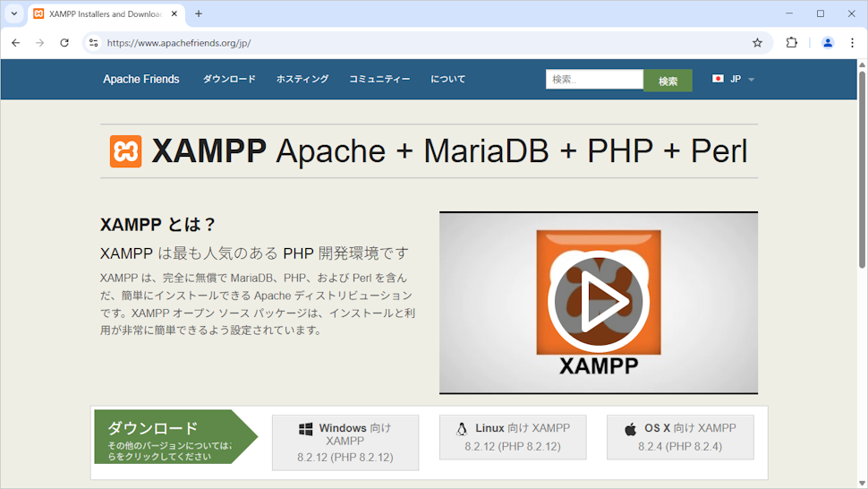The image size is (868, 489).
Task: Go to Apache Friends home link
Action: [141, 79]
